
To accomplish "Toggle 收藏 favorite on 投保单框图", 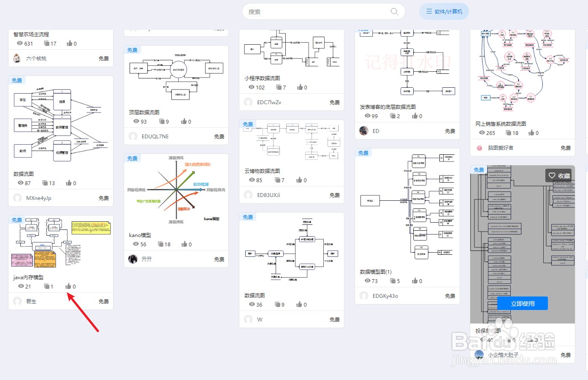I will click(x=558, y=175).
